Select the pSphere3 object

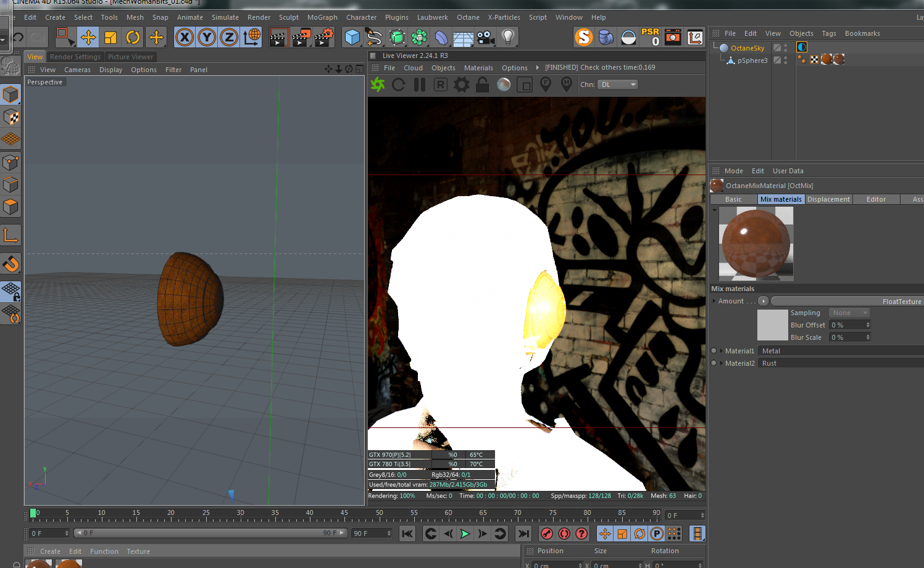(x=752, y=60)
